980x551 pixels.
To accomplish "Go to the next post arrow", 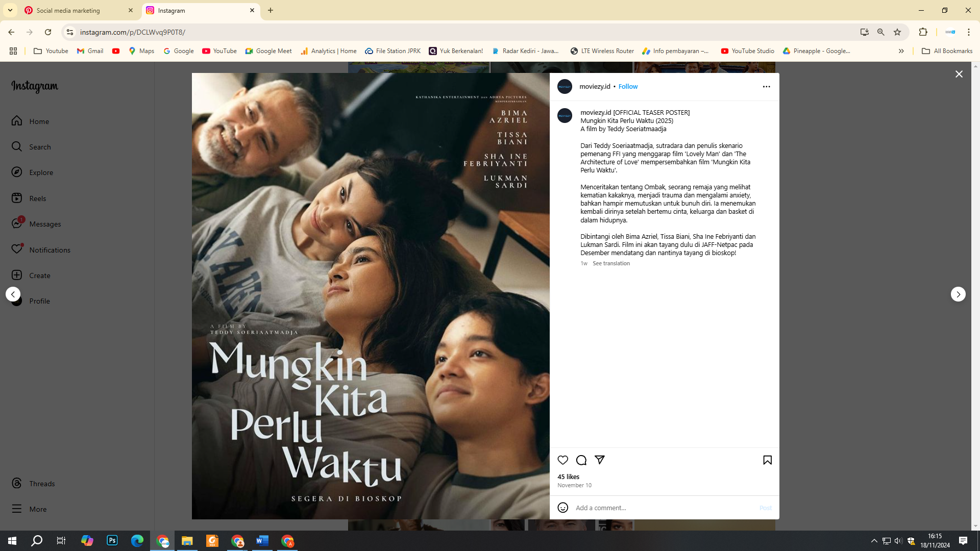I will 958,294.
